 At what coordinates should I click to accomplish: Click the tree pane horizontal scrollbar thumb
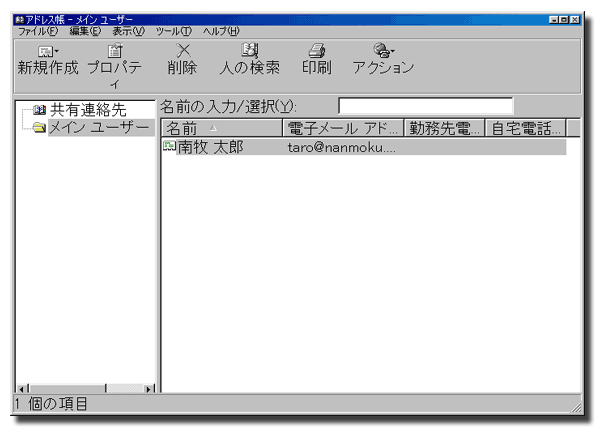[x=67, y=389]
